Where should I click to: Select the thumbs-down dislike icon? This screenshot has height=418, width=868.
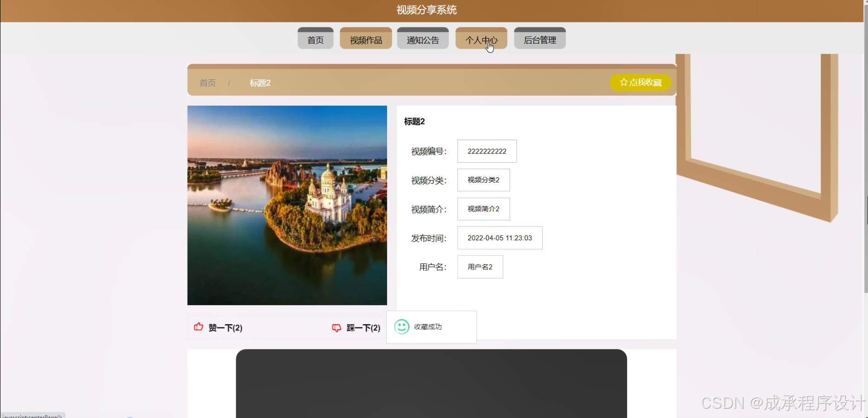[x=337, y=327]
